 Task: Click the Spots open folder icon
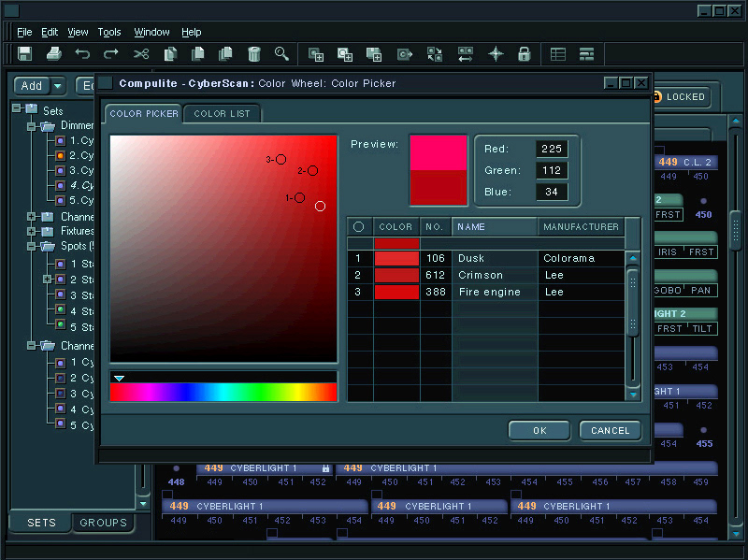48,247
